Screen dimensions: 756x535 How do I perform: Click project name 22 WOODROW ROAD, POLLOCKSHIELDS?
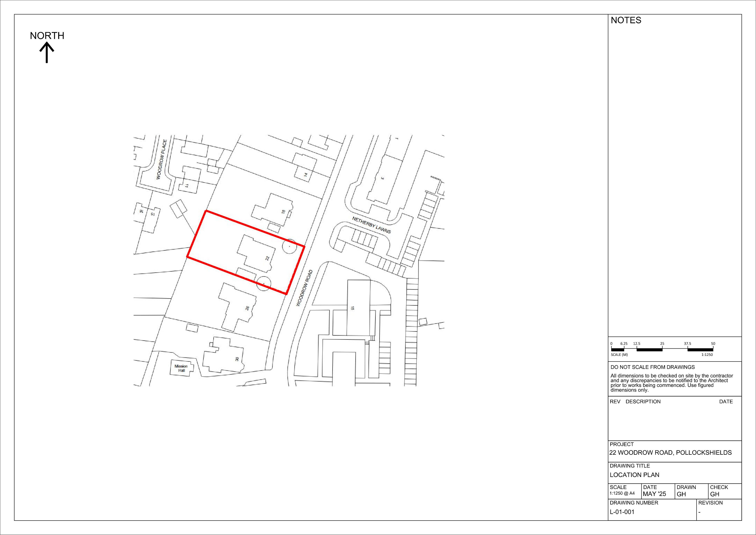[670, 453]
